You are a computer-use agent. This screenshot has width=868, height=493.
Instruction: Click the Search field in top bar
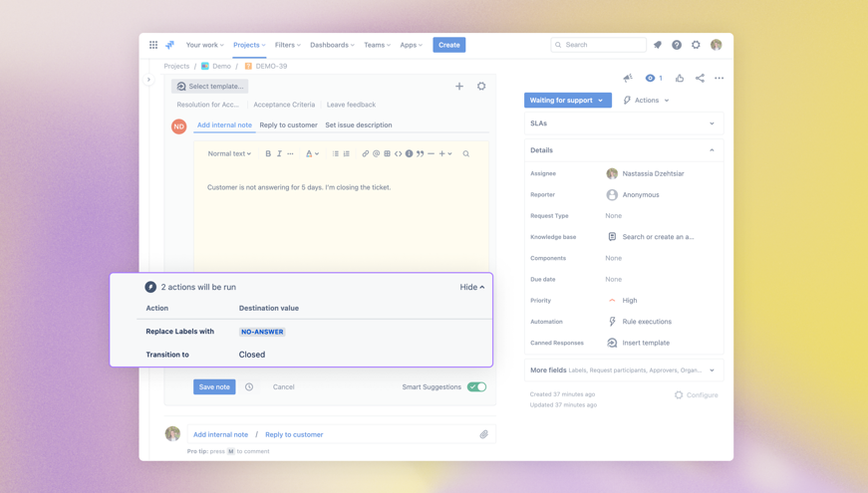click(x=598, y=45)
